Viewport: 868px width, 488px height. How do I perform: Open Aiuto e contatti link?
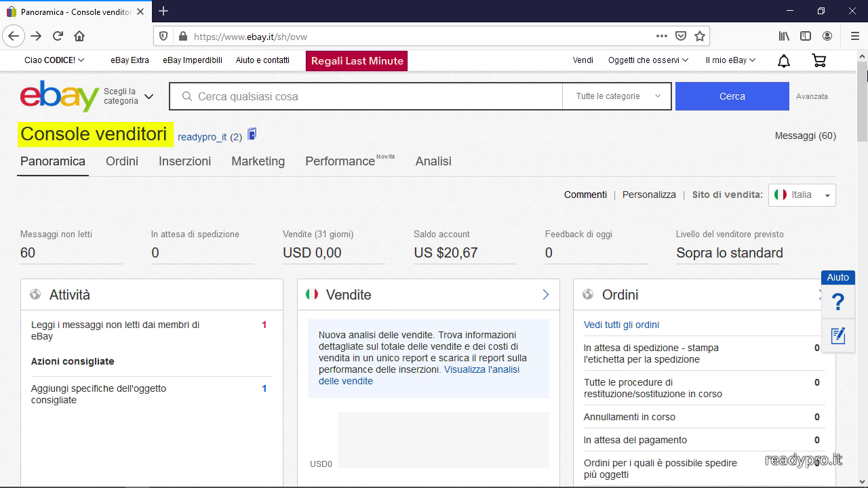(x=262, y=60)
